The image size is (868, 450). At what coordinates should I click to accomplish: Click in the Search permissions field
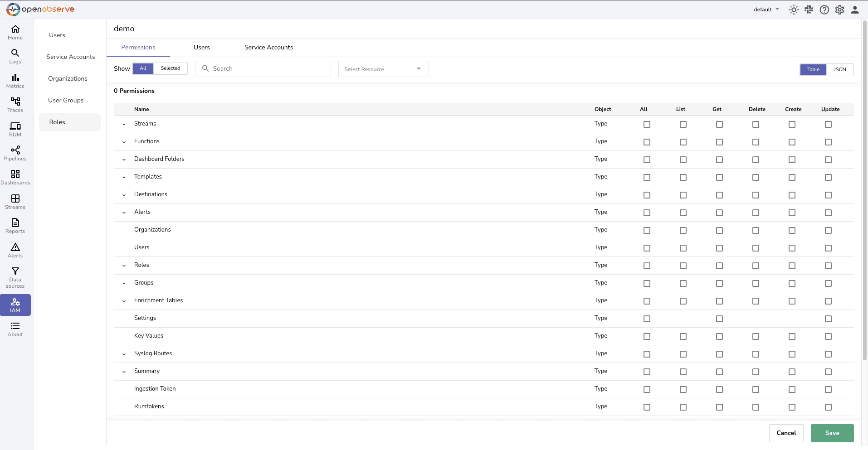[263, 68]
